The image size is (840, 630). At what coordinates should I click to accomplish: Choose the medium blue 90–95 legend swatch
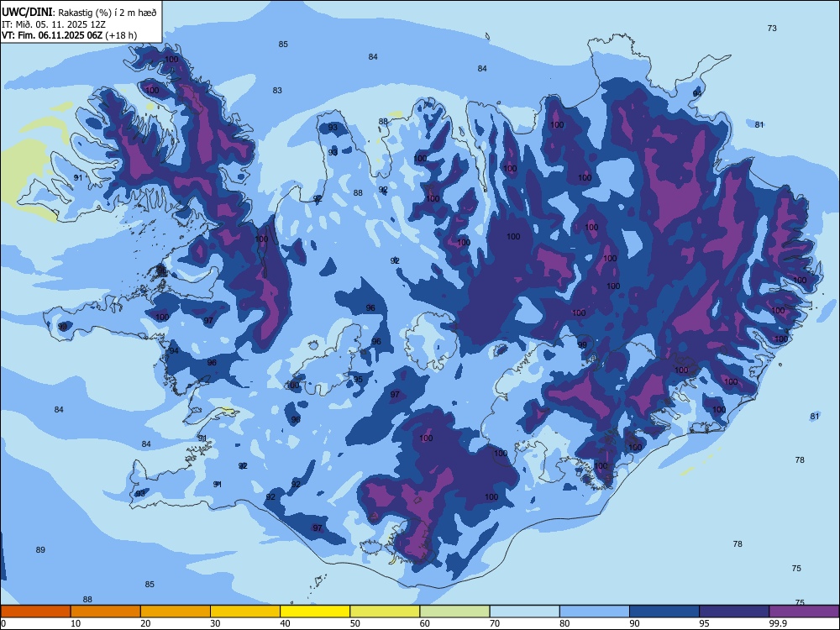point(664,612)
